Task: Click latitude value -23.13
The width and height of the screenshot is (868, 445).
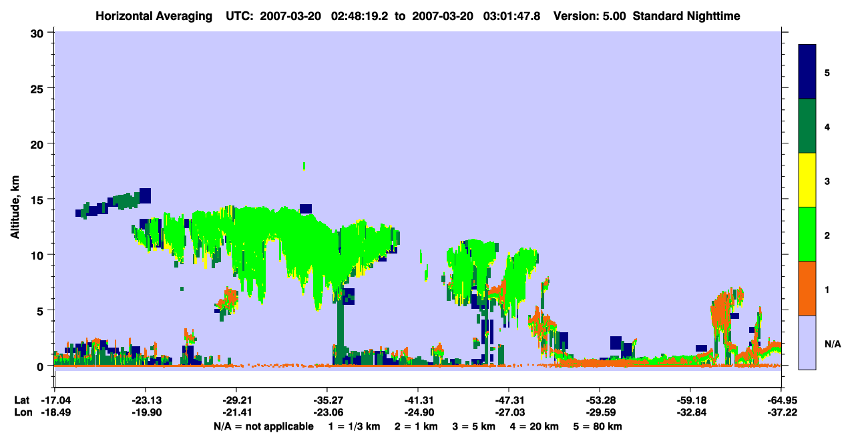Action: (146, 400)
